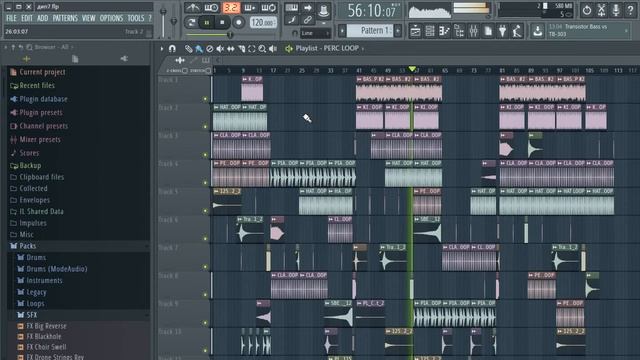640x360 pixels.
Task: Arm the record button
Action: click(x=239, y=22)
